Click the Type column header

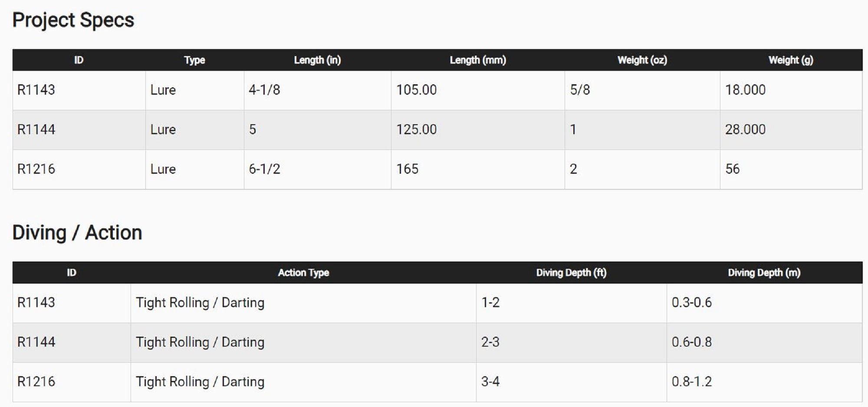pos(194,60)
